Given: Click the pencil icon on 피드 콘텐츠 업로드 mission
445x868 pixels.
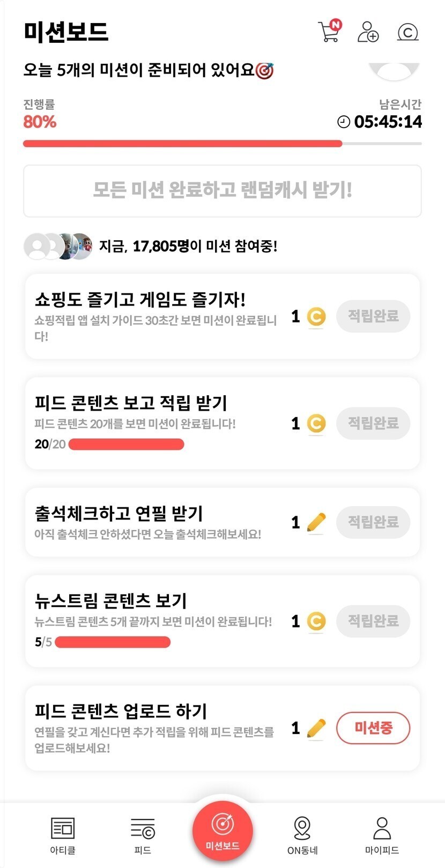Looking at the screenshot, I should point(316,728).
